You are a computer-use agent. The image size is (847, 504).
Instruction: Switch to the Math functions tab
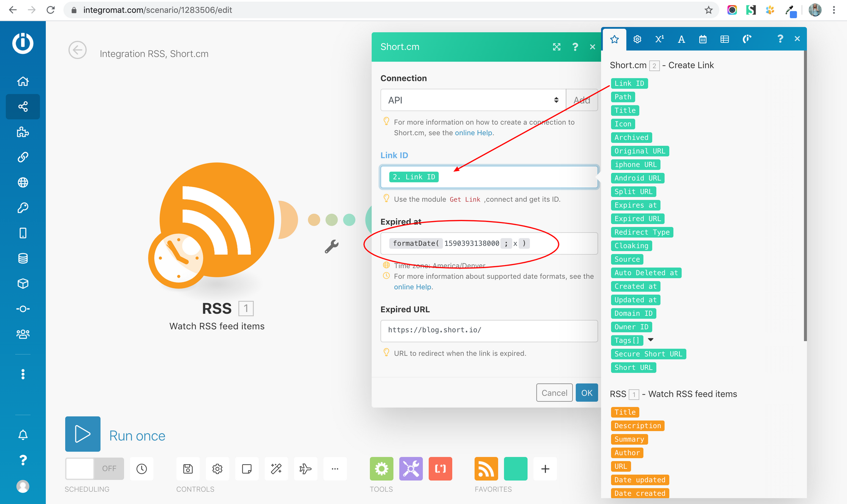click(x=659, y=39)
